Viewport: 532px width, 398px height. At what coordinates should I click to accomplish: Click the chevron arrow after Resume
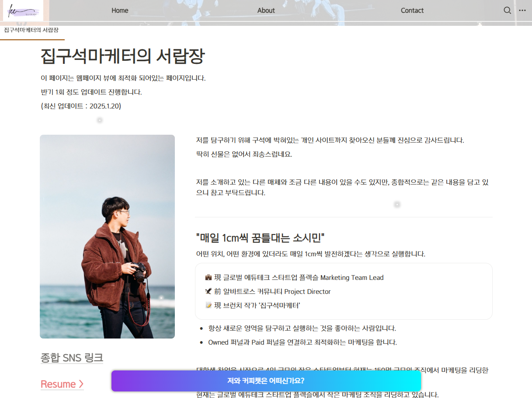pos(81,384)
